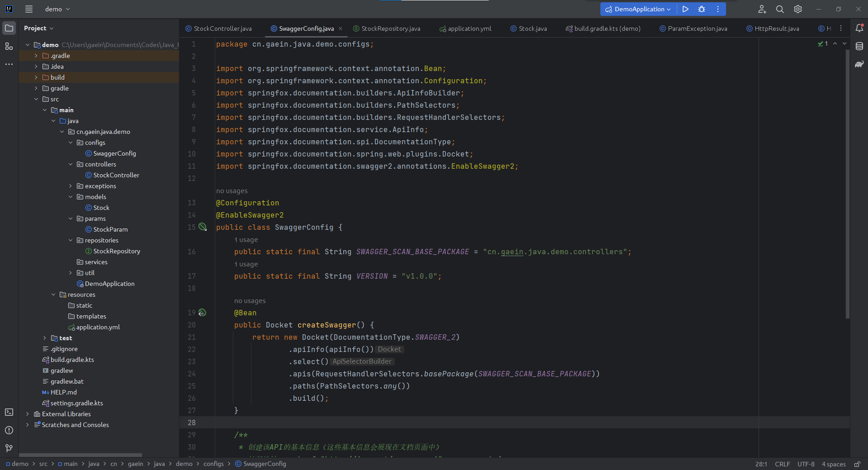
Task: Click the editor vertical scrollbar
Action: [847, 183]
